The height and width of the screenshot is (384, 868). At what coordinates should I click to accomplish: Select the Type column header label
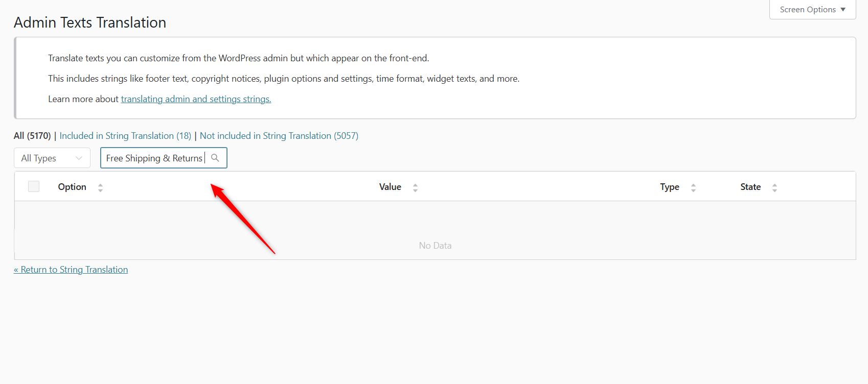tap(670, 187)
